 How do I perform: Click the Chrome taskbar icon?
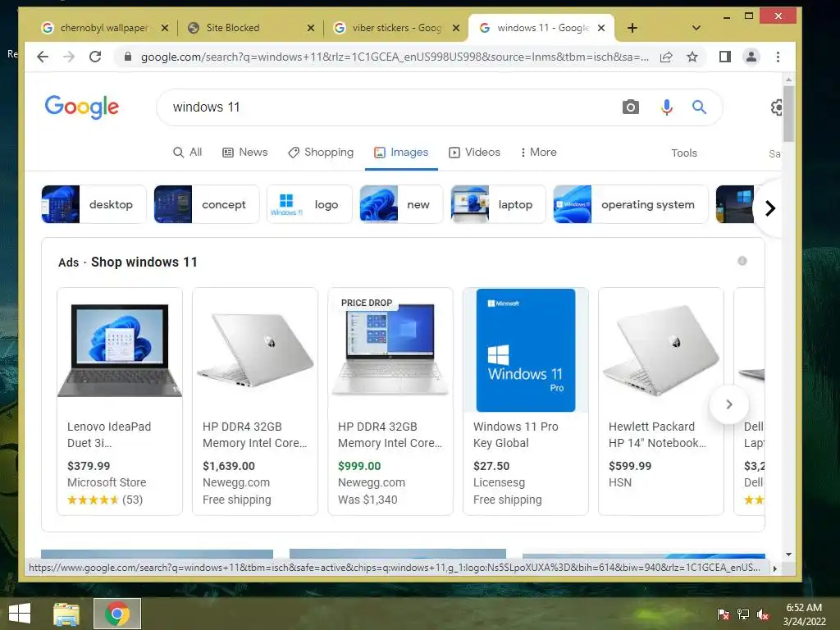[117, 614]
